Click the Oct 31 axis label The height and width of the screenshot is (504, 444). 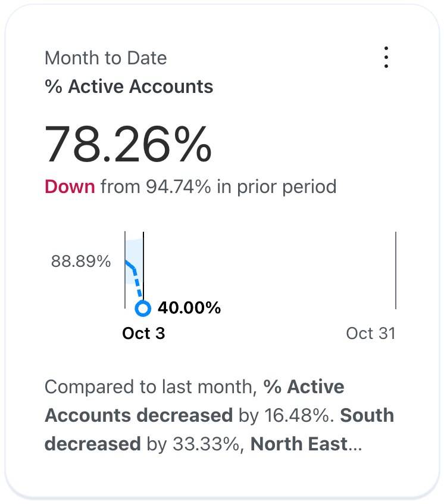371,334
